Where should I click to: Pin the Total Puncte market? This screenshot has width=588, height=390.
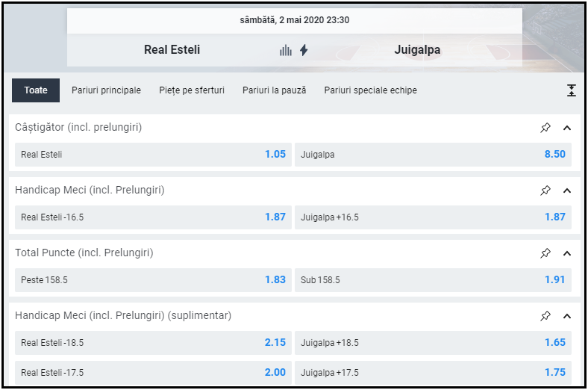pyautogui.click(x=545, y=253)
